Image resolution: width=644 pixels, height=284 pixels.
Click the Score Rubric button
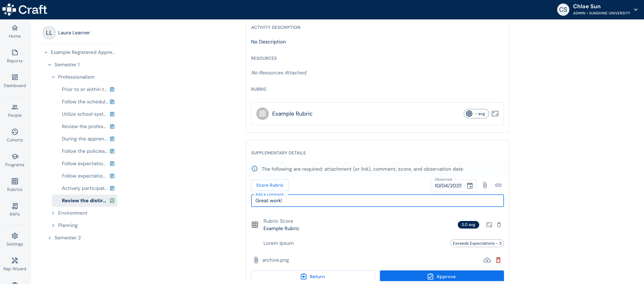270,185
